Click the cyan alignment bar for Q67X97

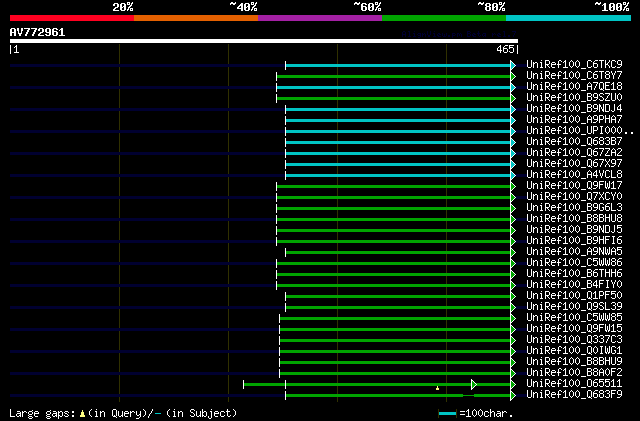click(398, 165)
